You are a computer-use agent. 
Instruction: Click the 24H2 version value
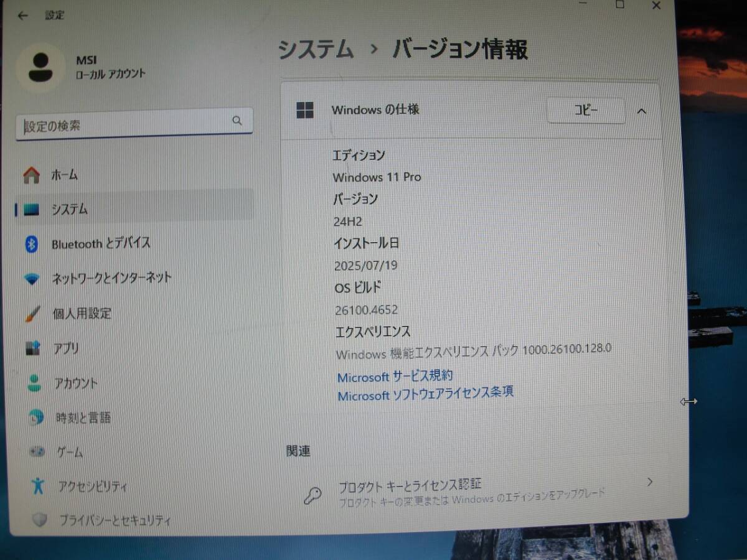[348, 221]
